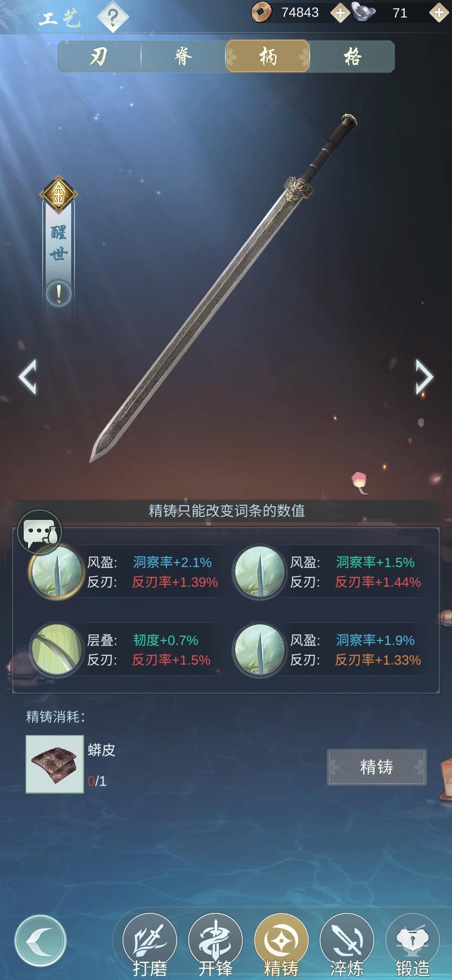Tap the 蟒皮 material thumbnail
This screenshot has height=980, width=452.
55,764
